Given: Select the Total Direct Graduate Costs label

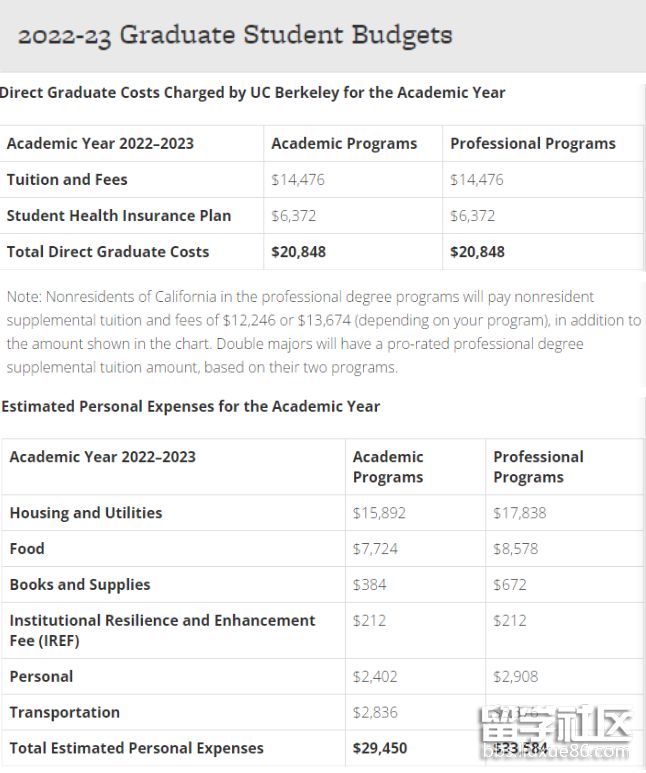Looking at the screenshot, I should [108, 252].
